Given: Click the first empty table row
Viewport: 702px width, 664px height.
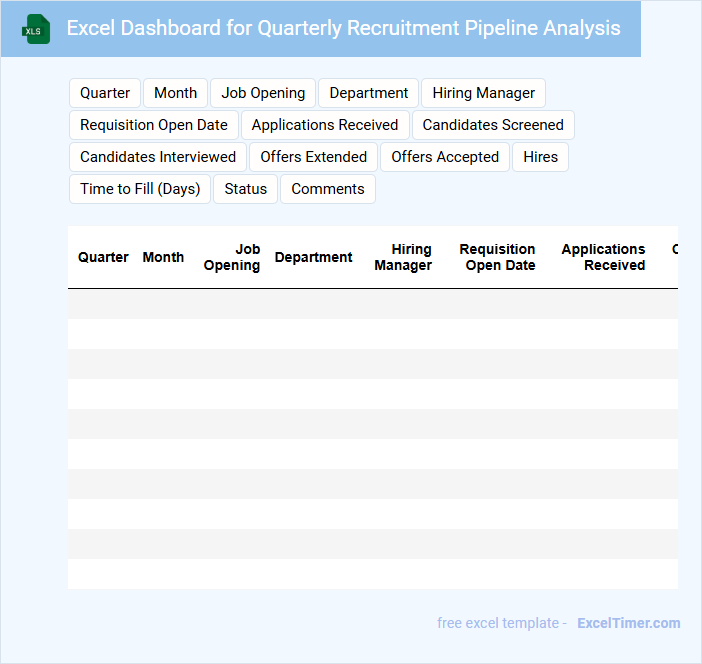Looking at the screenshot, I should click(x=372, y=304).
